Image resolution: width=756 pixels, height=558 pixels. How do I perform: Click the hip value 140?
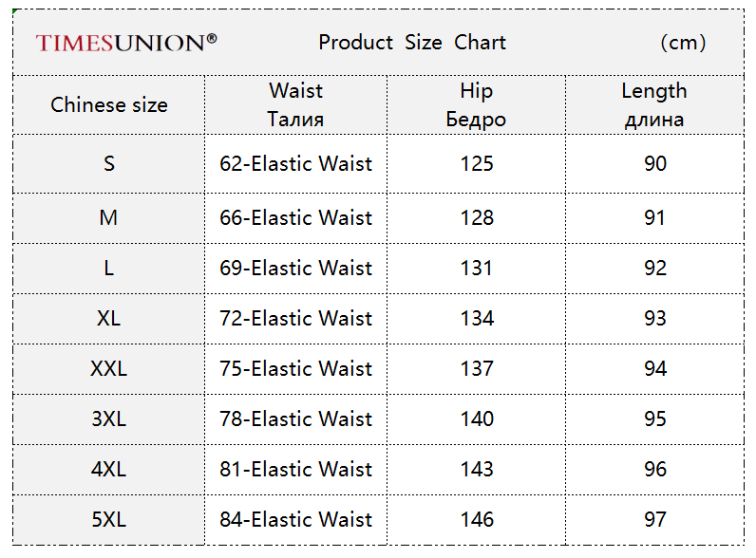point(477,418)
